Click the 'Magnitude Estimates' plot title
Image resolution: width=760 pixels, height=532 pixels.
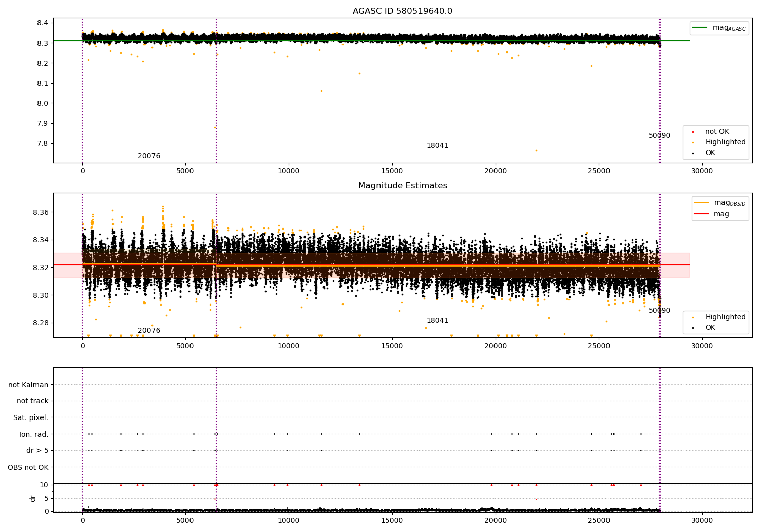pyautogui.click(x=402, y=186)
